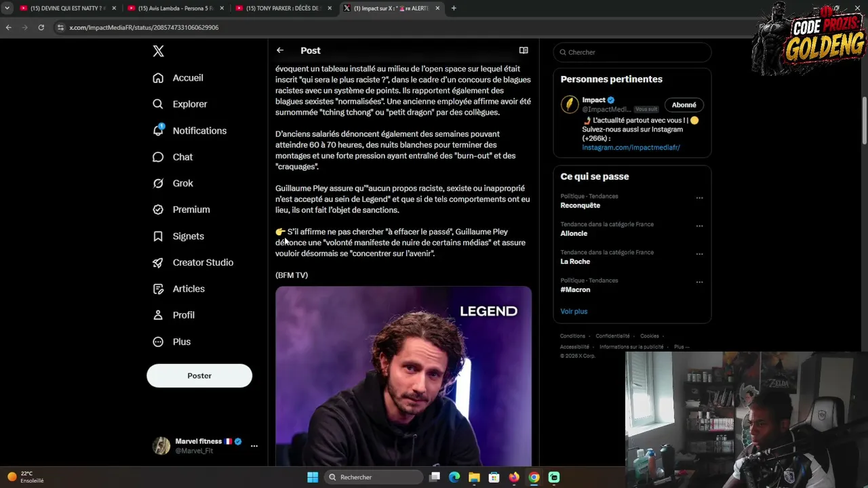Image resolution: width=868 pixels, height=488 pixels.
Task: Click the Creator Studio rocket icon
Action: [158, 262]
